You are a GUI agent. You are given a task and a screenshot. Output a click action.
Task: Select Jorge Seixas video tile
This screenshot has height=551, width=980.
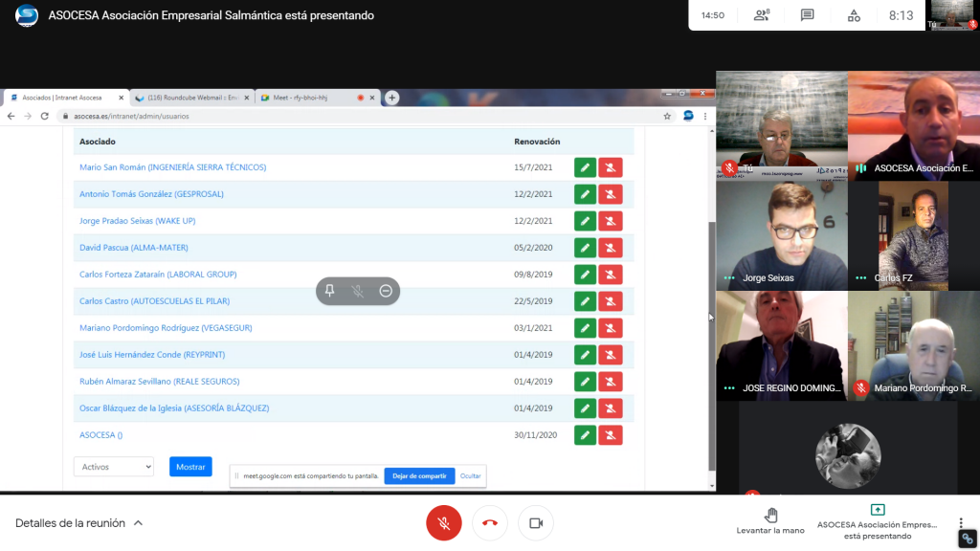[x=782, y=236]
